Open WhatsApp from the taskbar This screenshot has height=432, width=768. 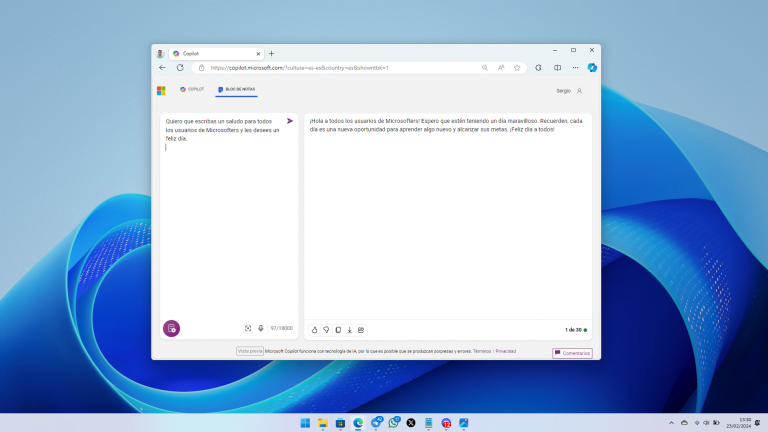(393, 423)
